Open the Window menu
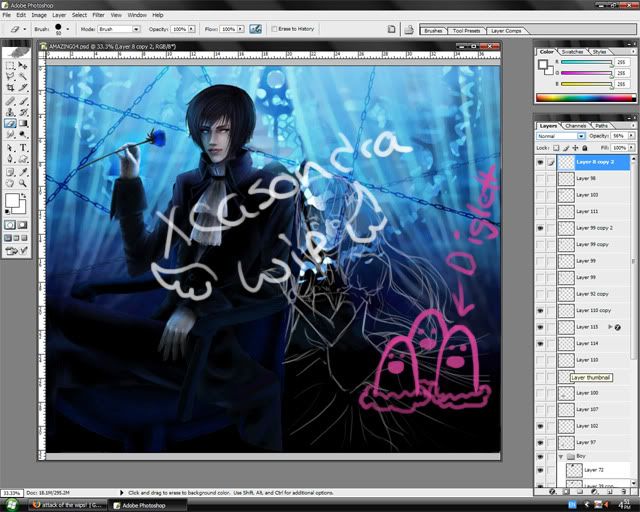 pyautogui.click(x=137, y=15)
